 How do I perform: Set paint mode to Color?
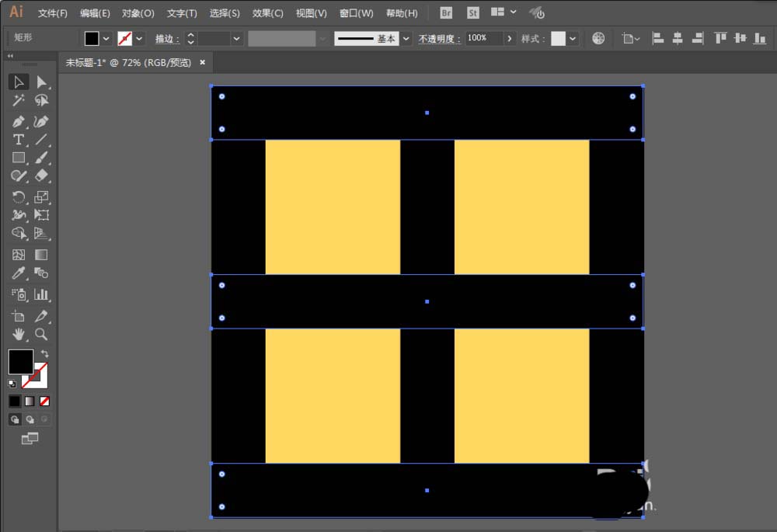tap(14, 402)
